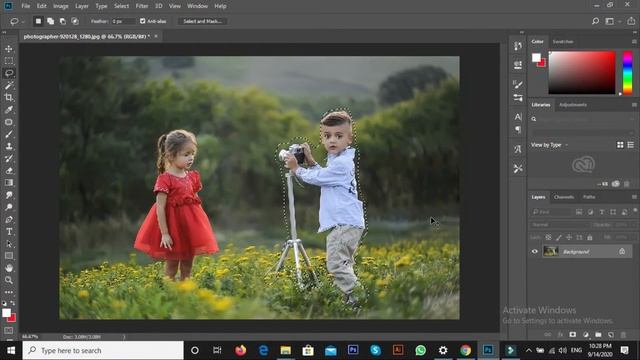The height and width of the screenshot is (360, 640).
Task: Choose Subtract from selection mode button
Action: pyautogui.click(x=62, y=21)
